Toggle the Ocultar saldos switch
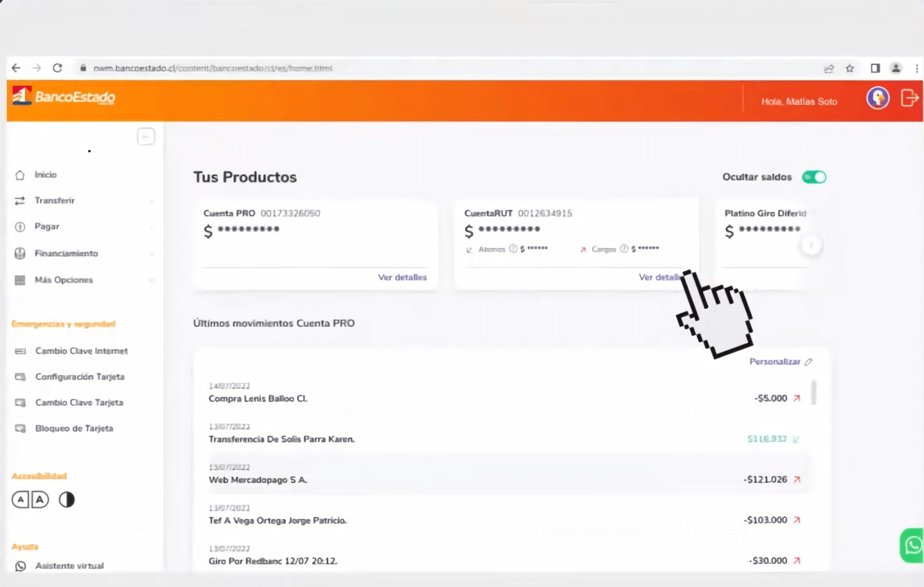Image resolution: width=924 pixels, height=587 pixels. click(813, 177)
